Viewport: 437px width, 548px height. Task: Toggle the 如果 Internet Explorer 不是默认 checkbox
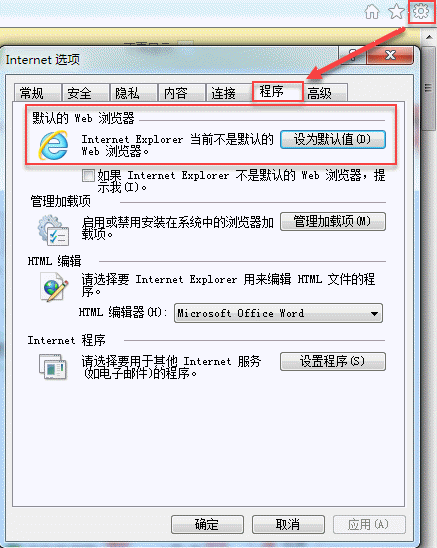pyautogui.click(x=88, y=175)
